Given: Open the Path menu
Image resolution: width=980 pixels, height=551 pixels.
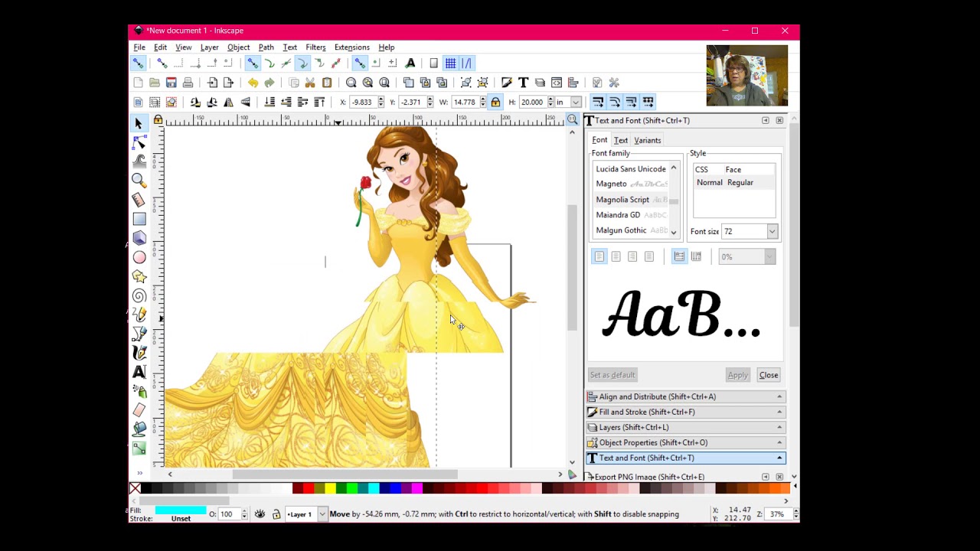Looking at the screenshot, I should click(266, 47).
